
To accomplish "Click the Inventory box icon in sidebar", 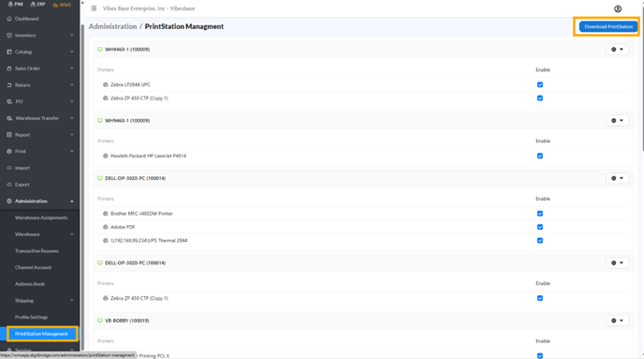I will [9, 36].
